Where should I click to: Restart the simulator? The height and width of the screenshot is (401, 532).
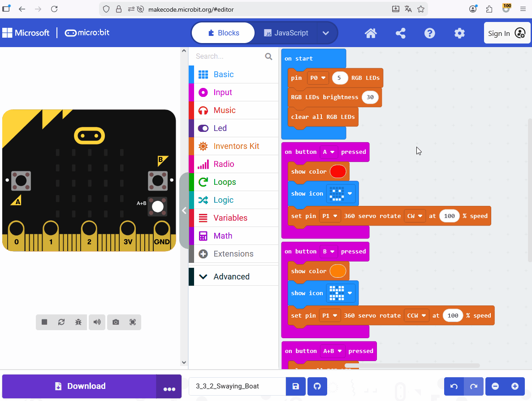tap(61, 322)
